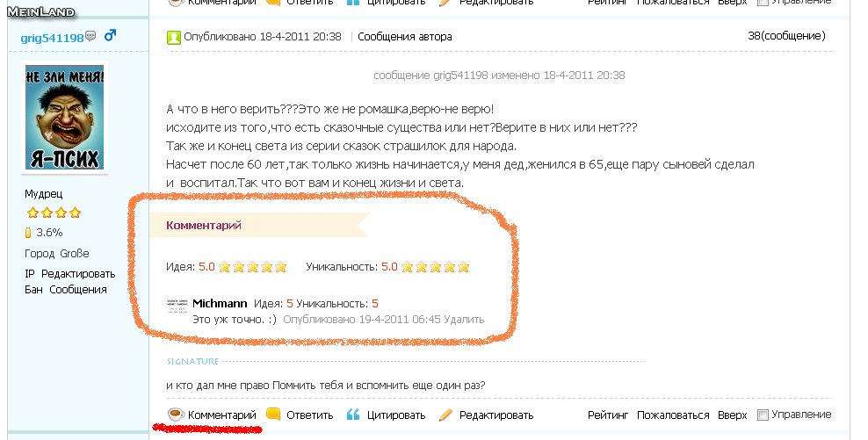Click the Рейтинг link in the bottom bar

(x=608, y=415)
